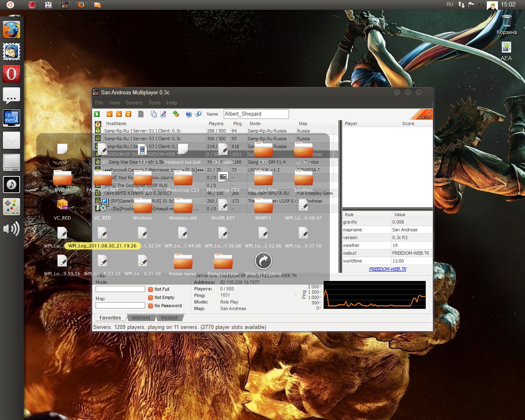The image size is (525, 420).
Task: Click the FREEDOM-WEB.TK hyperlink
Action: pos(388,269)
